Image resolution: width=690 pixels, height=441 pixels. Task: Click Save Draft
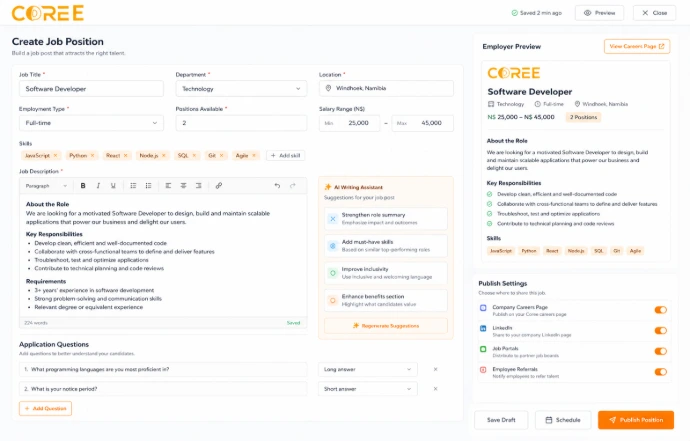501,420
